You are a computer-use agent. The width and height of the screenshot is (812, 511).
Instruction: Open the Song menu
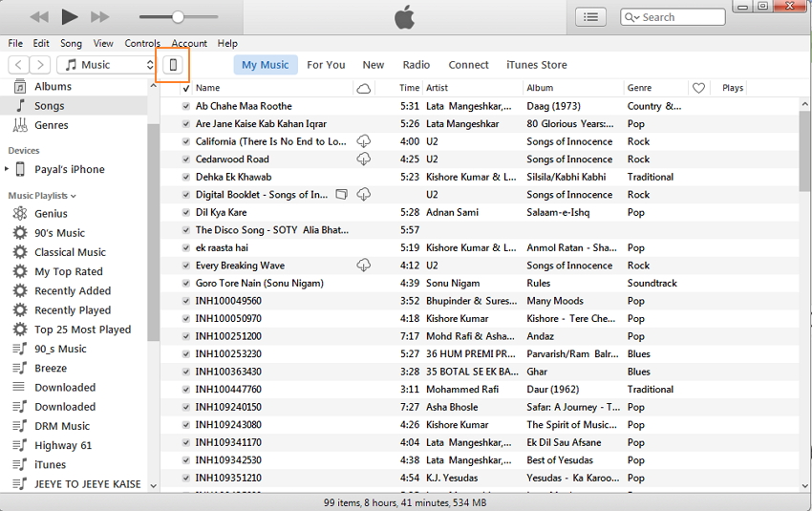(71, 44)
